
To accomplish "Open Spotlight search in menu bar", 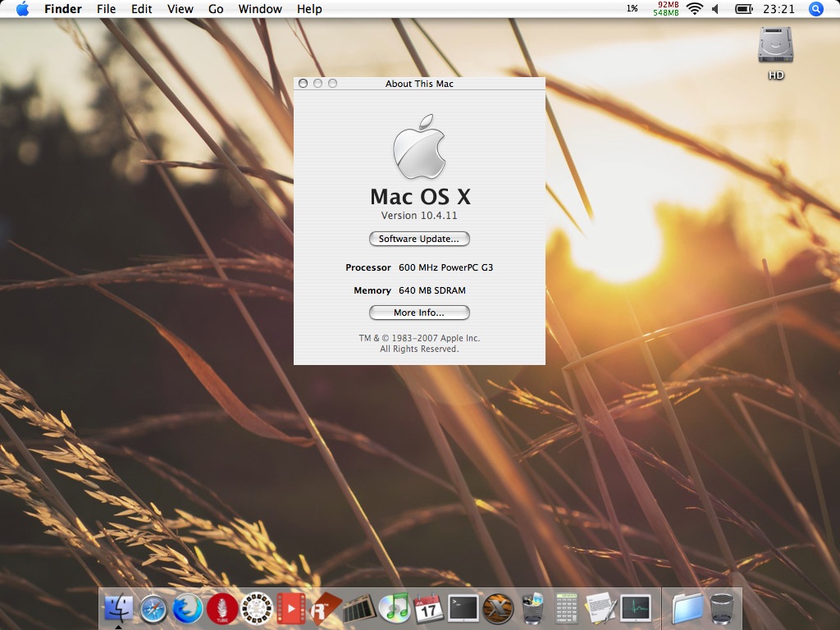I will [x=815, y=8].
